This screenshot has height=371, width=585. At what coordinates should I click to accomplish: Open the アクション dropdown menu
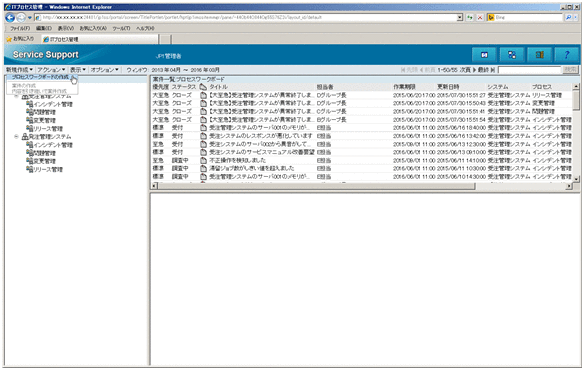tap(51, 70)
